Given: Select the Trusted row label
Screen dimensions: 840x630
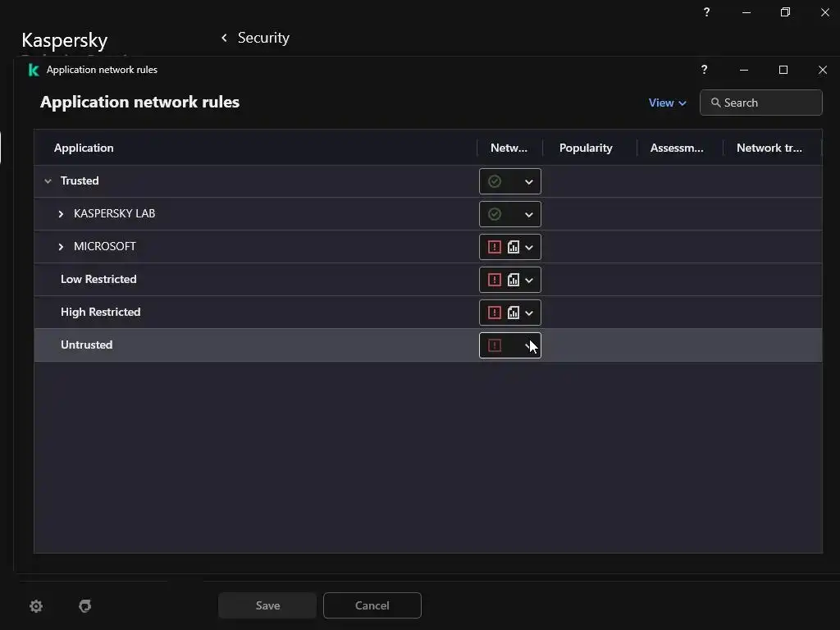Looking at the screenshot, I should coord(80,180).
